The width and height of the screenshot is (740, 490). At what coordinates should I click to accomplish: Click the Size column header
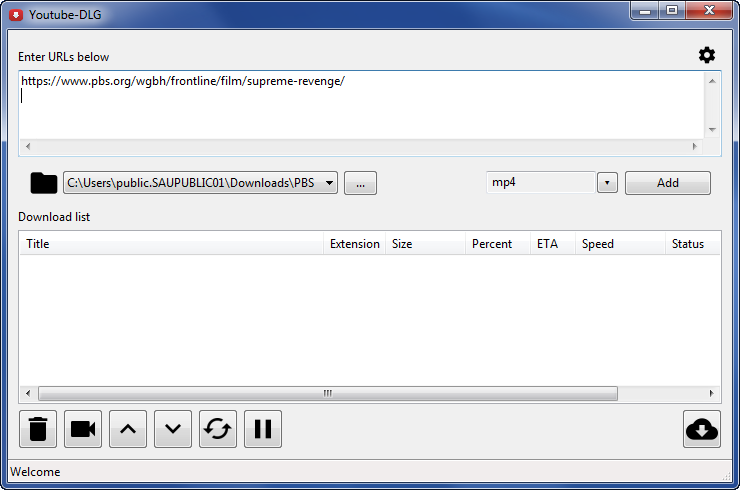(x=426, y=244)
